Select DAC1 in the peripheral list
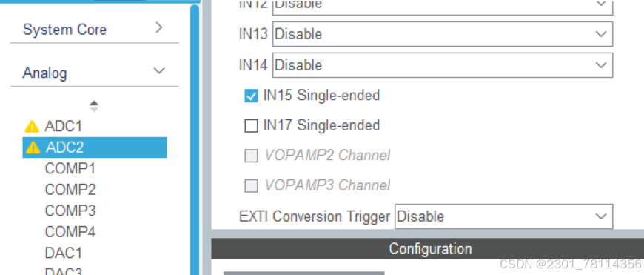The height and width of the screenshot is (275, 644). pyautogui.click(x=63, y=253)
